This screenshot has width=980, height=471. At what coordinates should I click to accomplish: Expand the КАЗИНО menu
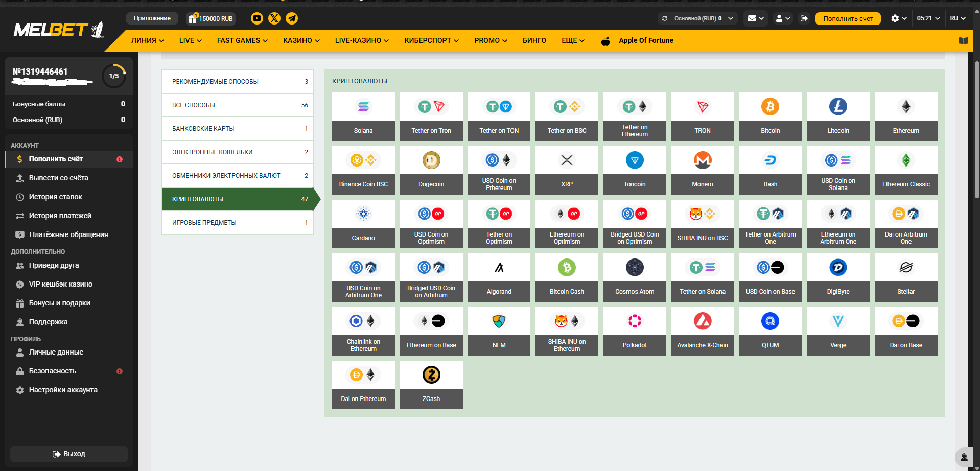pyautogui.click(x=301, y=40)
